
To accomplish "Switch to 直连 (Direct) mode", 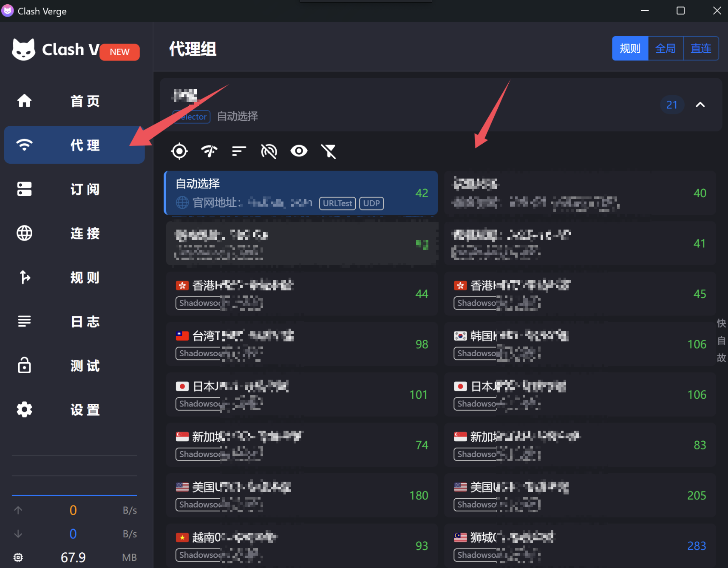I will click(x=701, y=48).
